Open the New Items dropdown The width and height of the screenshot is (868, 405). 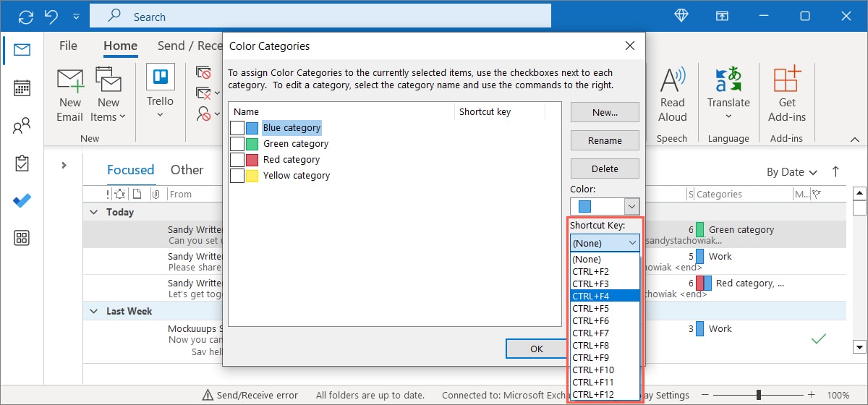[109, 95]
